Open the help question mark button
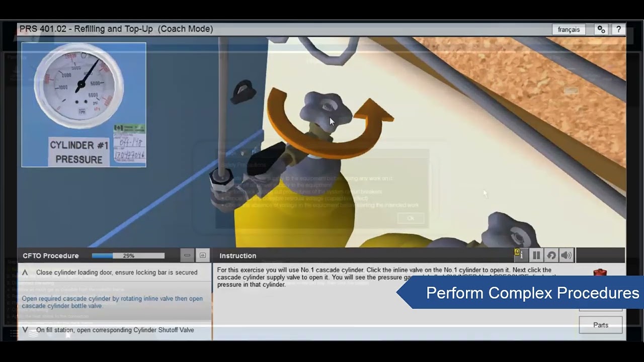This screenshot has height=362, width=644. click(618, 30)
